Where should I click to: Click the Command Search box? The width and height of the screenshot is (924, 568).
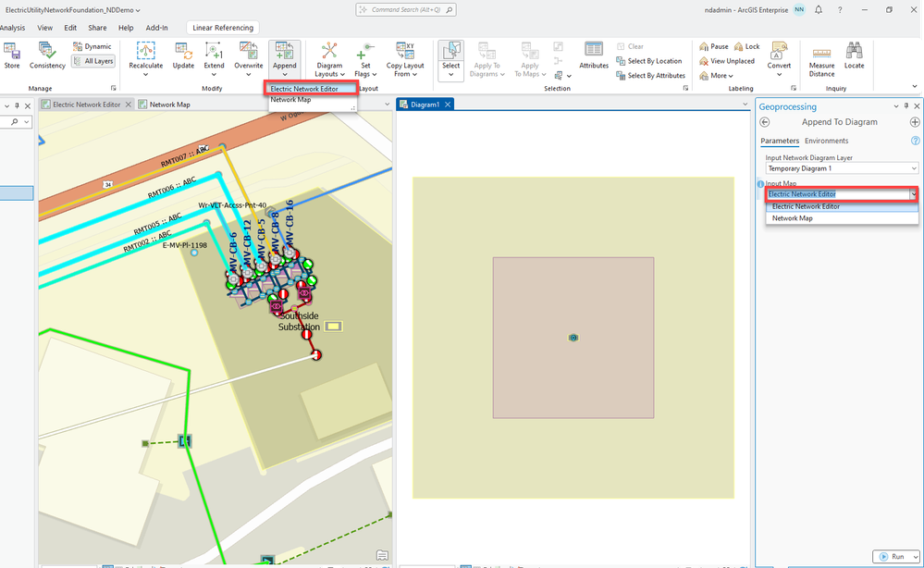pos(406,10)
